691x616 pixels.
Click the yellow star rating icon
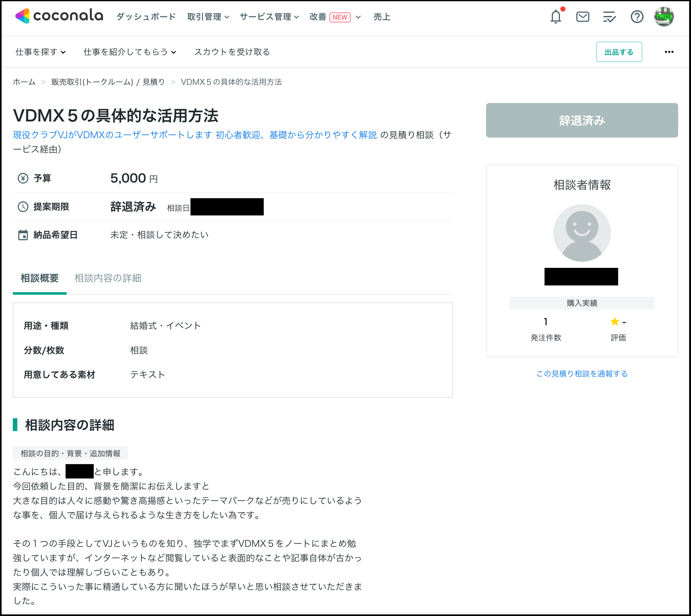tap(614, 322)
